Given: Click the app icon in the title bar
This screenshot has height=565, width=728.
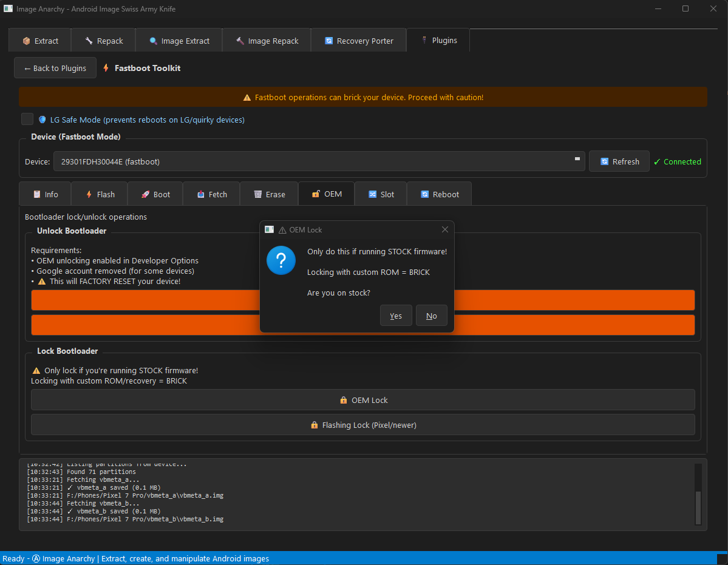Looking at the screenshot, I should pyautogui.click(x=9, y=9).
